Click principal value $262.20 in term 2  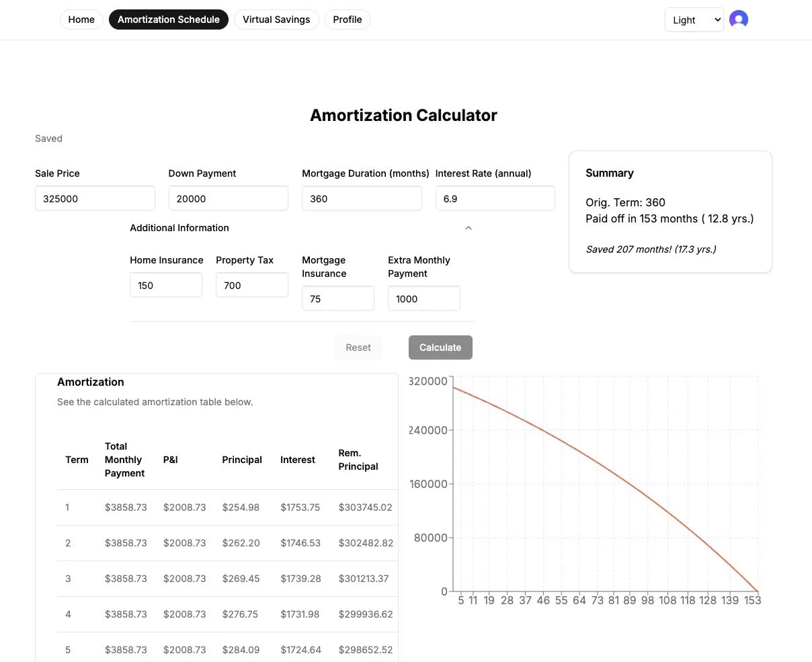pos(241,543)
